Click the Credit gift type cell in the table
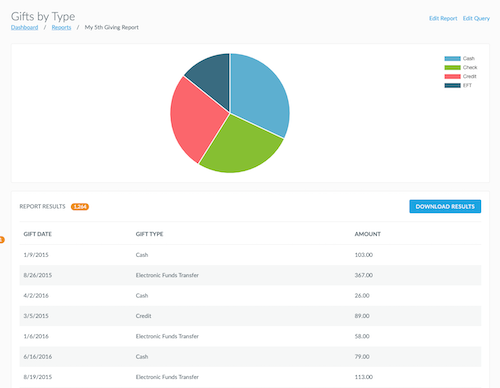500x388 pixels. [x=143, y=316]
